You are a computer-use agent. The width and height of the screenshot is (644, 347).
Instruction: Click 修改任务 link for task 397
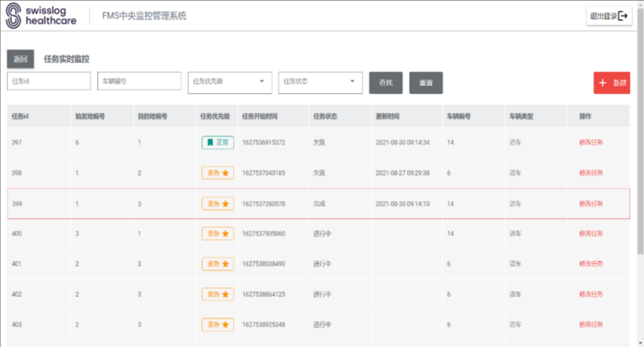pyautogui.click(x=591, y=142)
